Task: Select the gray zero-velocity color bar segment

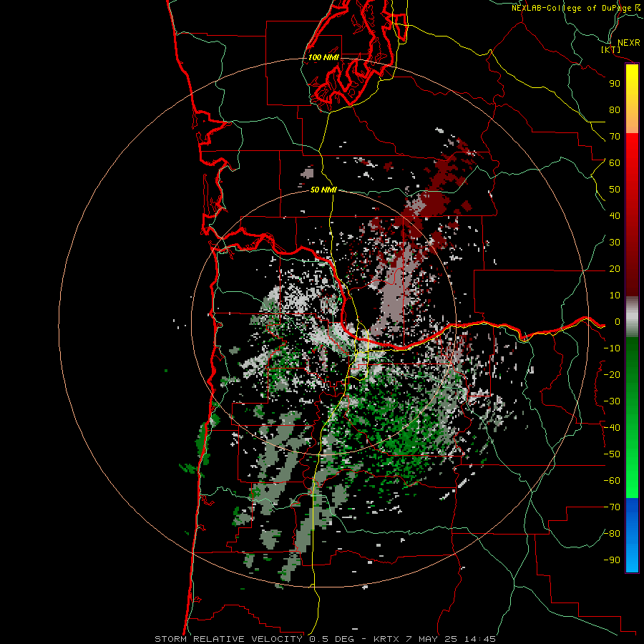Action: click(x=632, y=317)
